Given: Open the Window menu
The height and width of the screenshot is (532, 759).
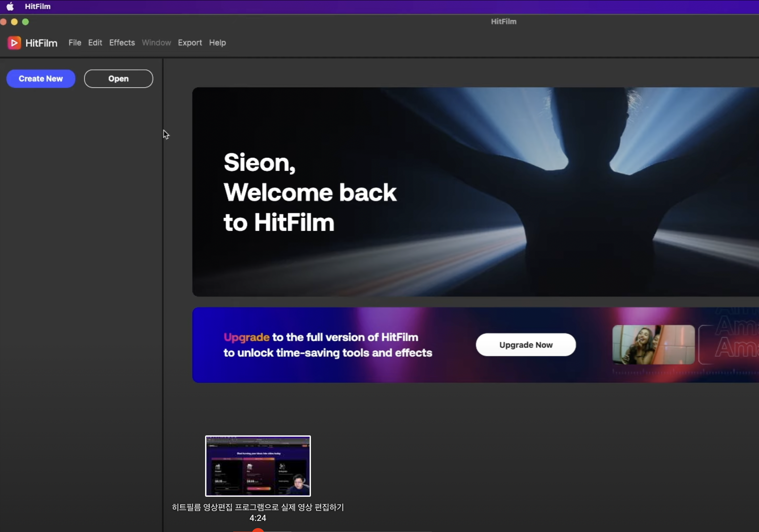Looking at the screenshot, I should tap(156, 43).
